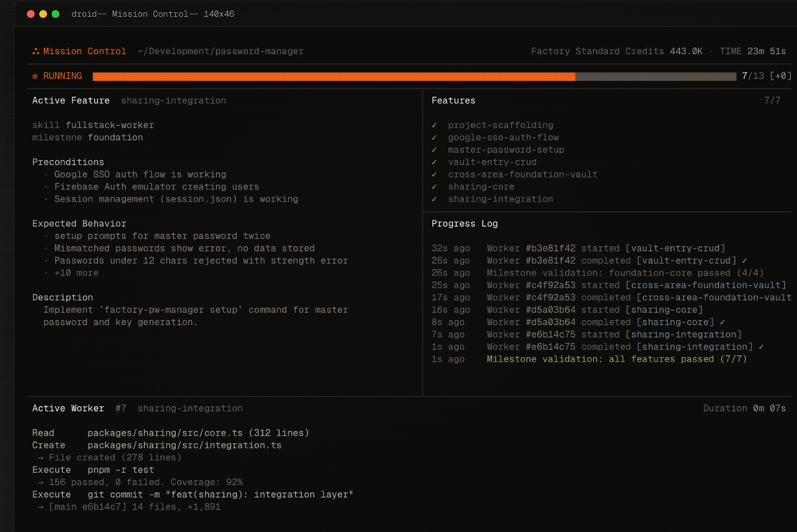Click the checkmark next to vault-entry-crud feature
Viewport: 797px width, 532px height.
click(434, 162)
